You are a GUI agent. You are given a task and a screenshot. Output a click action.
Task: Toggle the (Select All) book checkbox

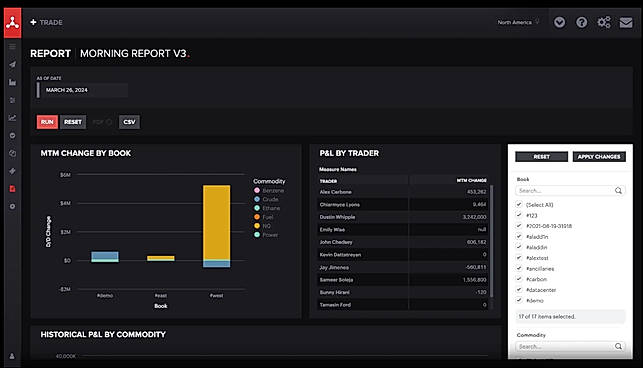pyautogui.click(x=519, y=204)
